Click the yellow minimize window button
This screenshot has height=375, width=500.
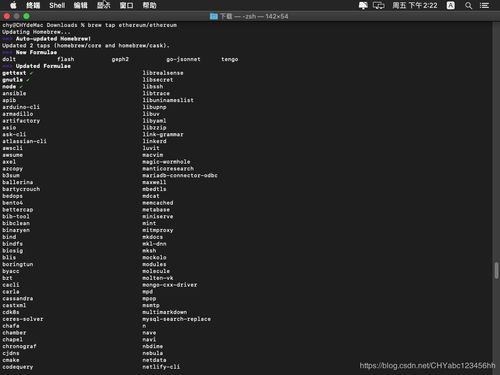(17, 16)
